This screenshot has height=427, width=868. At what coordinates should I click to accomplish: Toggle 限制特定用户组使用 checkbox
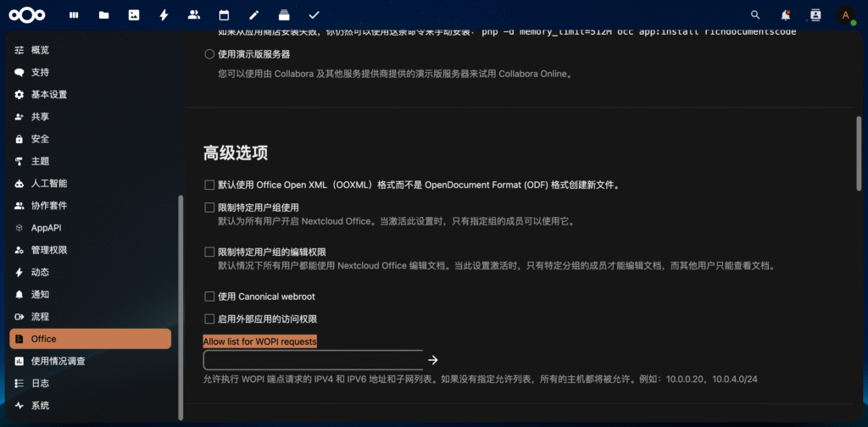pyautogui.click(x=209, y=208)
